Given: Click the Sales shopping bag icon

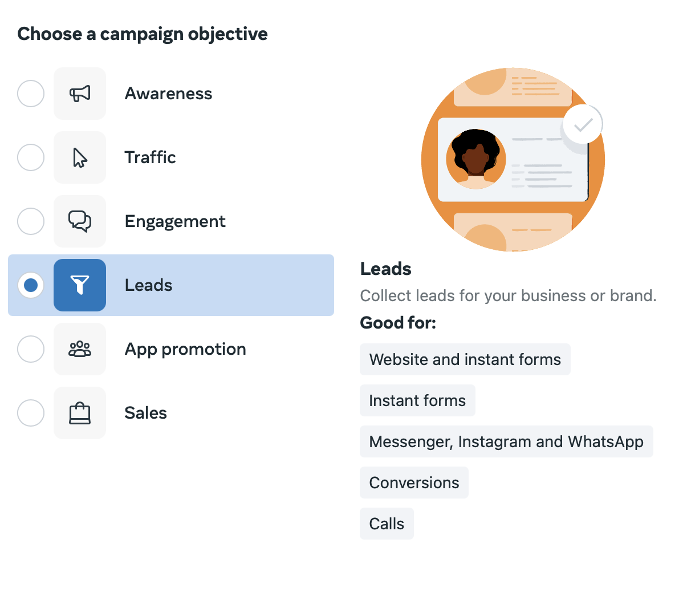Looking at the screenshot, I should tap(80, 413).
